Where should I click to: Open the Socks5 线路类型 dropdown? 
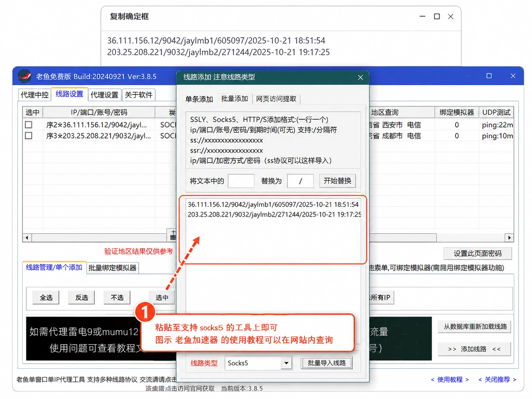coord(286,363)
